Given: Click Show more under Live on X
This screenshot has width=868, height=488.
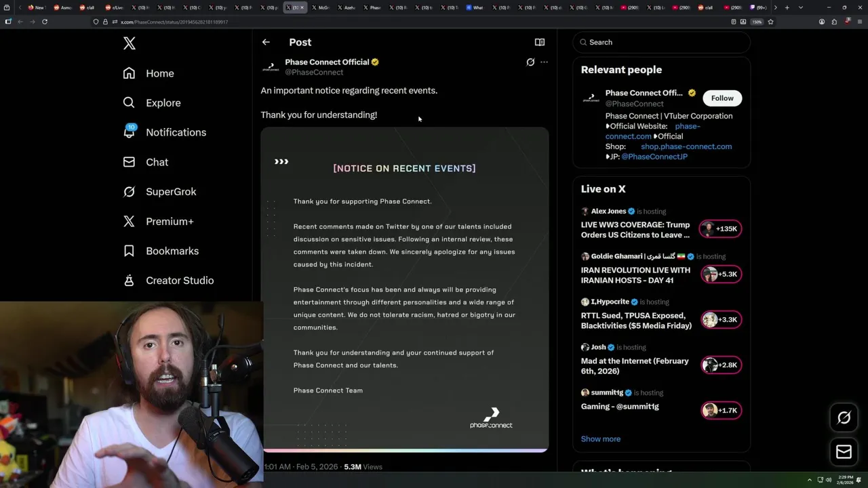Looking at the screenshot, I should tap(601, 439).
